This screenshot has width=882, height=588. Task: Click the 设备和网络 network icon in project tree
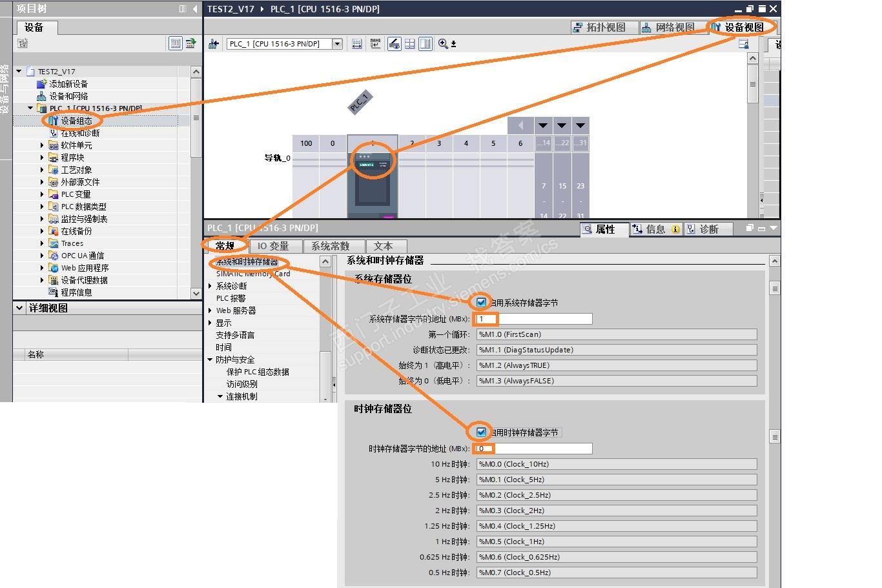tap(42, 96)
